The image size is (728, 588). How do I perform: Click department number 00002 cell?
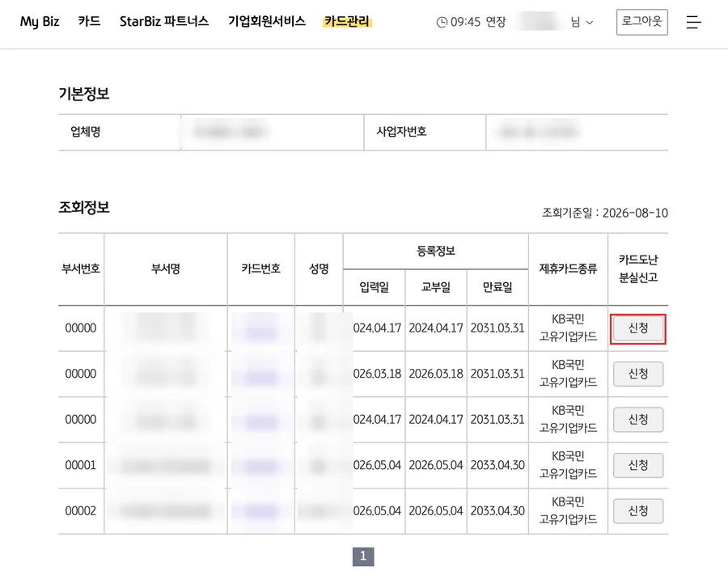(81, 511)
